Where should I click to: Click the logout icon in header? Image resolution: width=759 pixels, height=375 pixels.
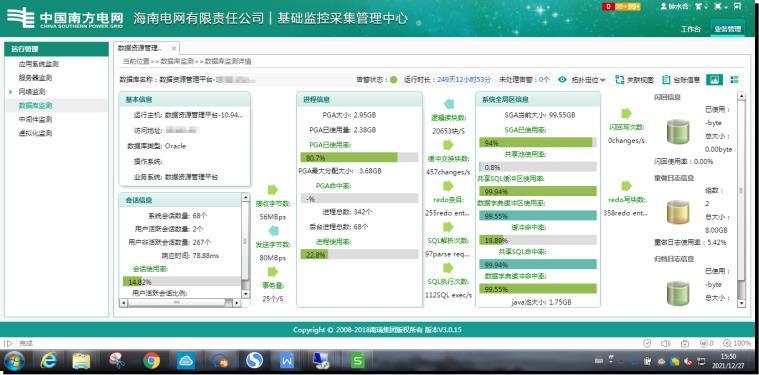point(737,6)
